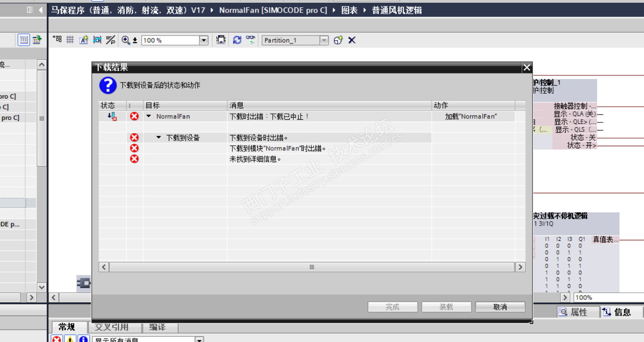Open the 信息 tab
The image size is (644, 342).
[622, 312]
